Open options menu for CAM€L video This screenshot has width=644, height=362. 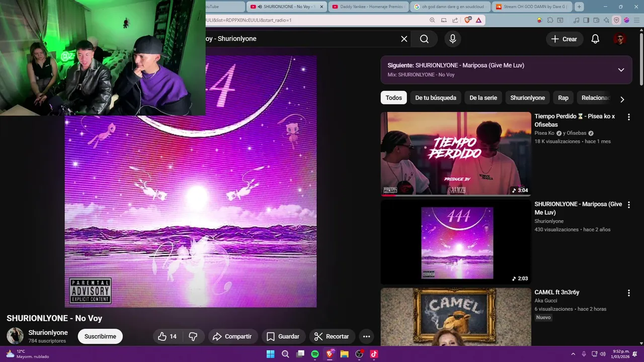[x=628, y=293]
